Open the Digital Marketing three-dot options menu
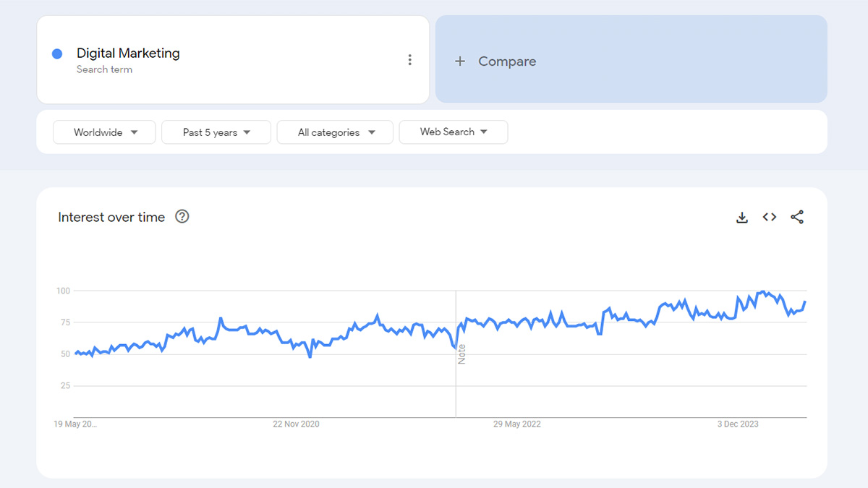The height and width of the screenshot is (488, 868). click(x=409, y=60)
